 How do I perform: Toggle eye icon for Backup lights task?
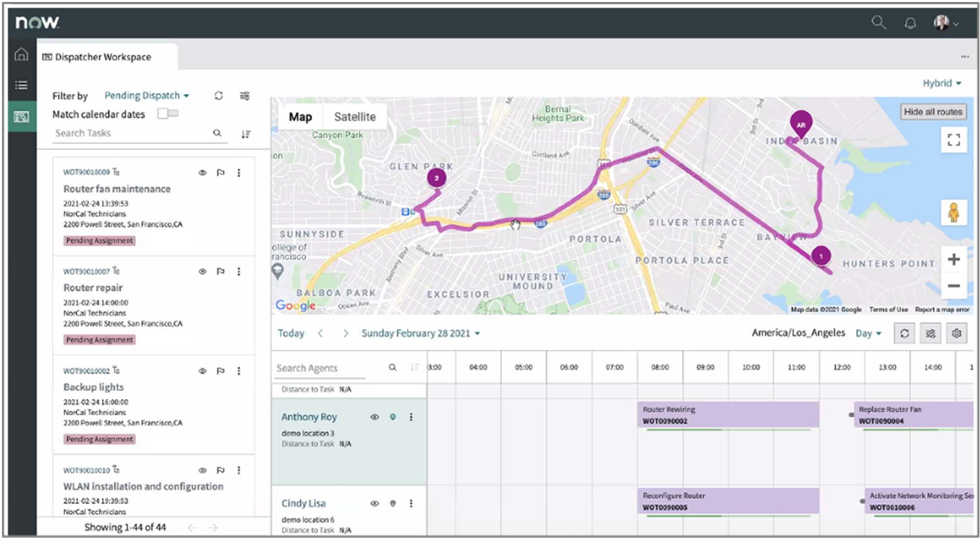click(x=202, y=371)
